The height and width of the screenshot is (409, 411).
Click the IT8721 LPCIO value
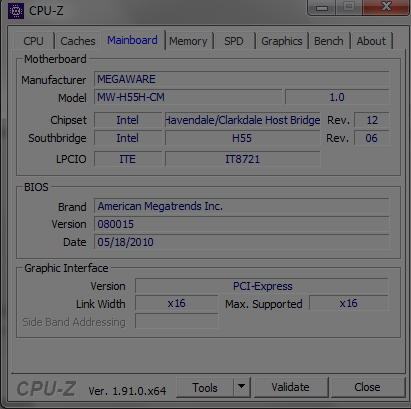(x=243, y=159)
